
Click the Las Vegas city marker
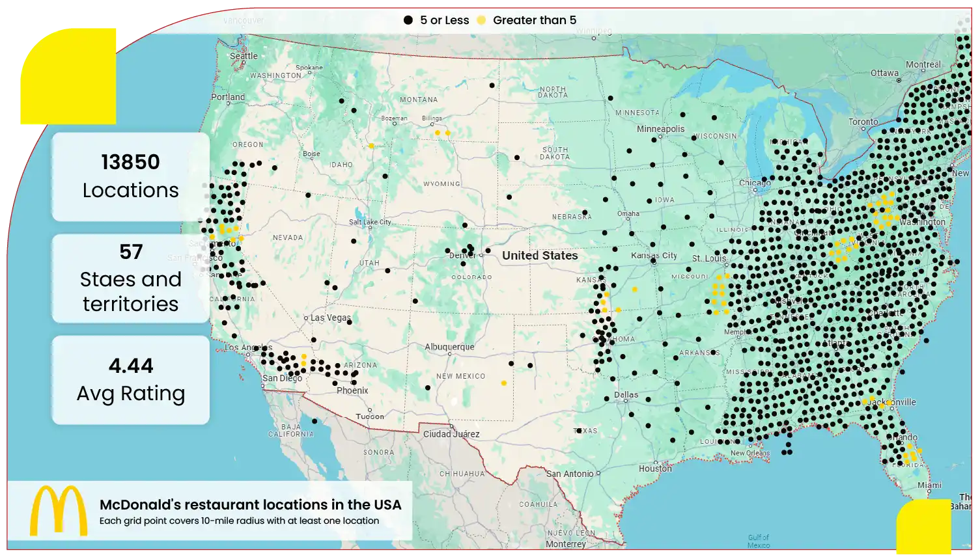tap(306, 318)
